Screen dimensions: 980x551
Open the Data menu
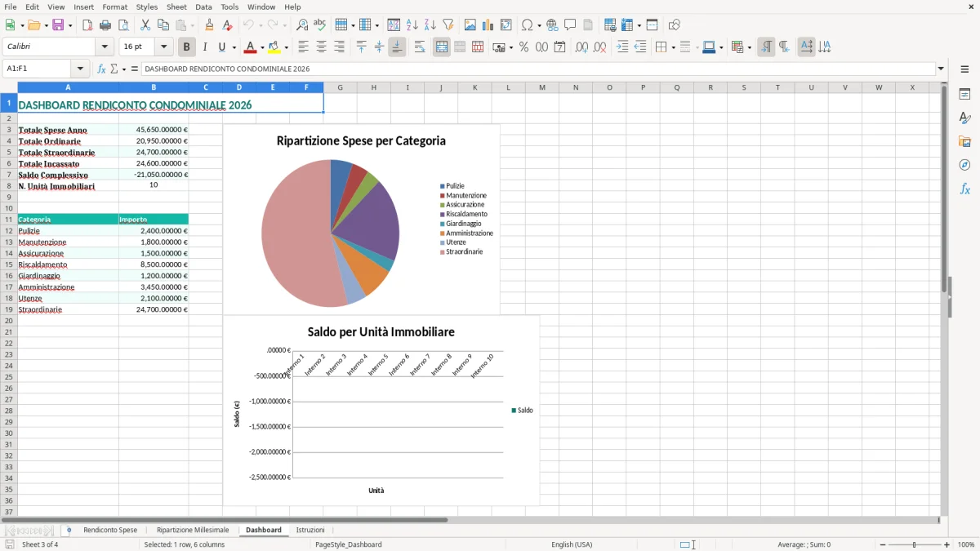point(203,7)
